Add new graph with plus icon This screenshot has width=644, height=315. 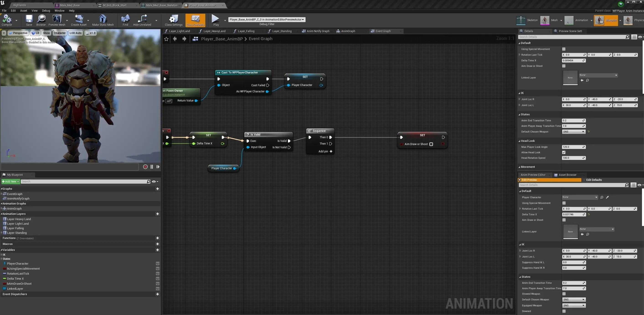pyautogui.click(x=157, y=189)
